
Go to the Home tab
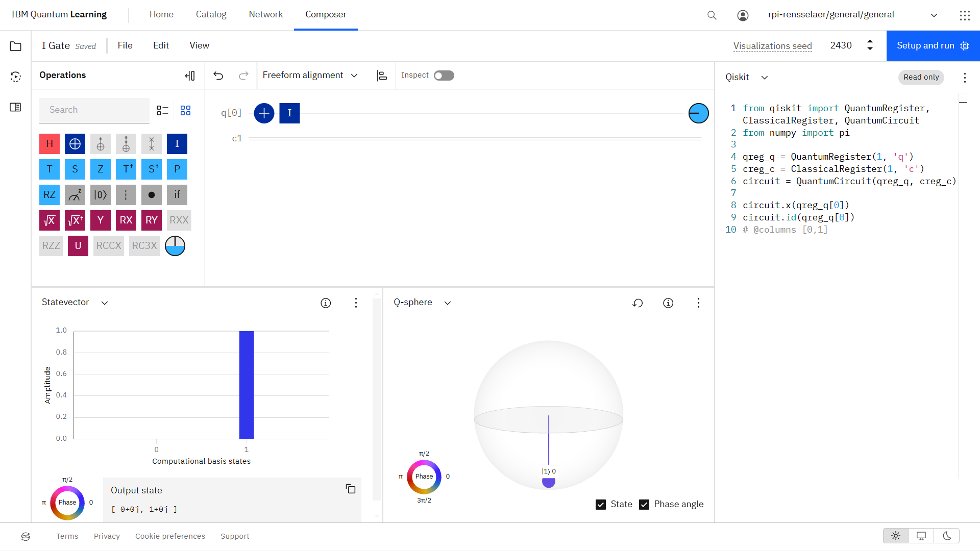(x=161, y=15)
